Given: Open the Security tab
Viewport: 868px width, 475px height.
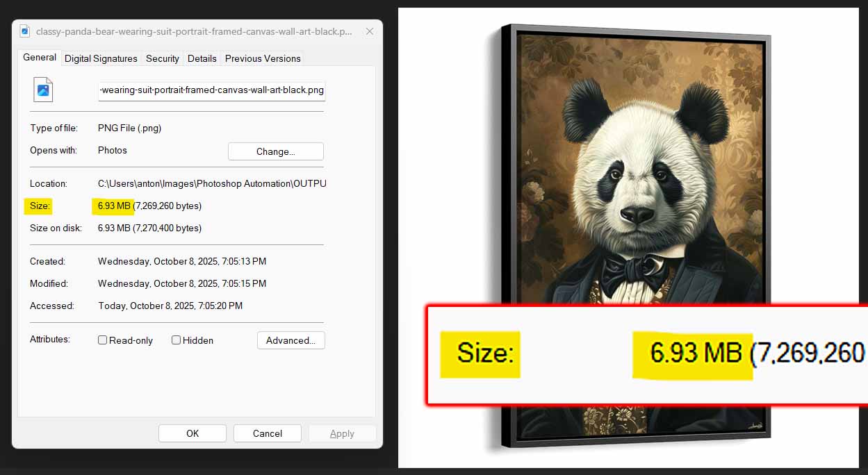Looking at the screenshot, I should pyautogui.click(x=162, y=58).
